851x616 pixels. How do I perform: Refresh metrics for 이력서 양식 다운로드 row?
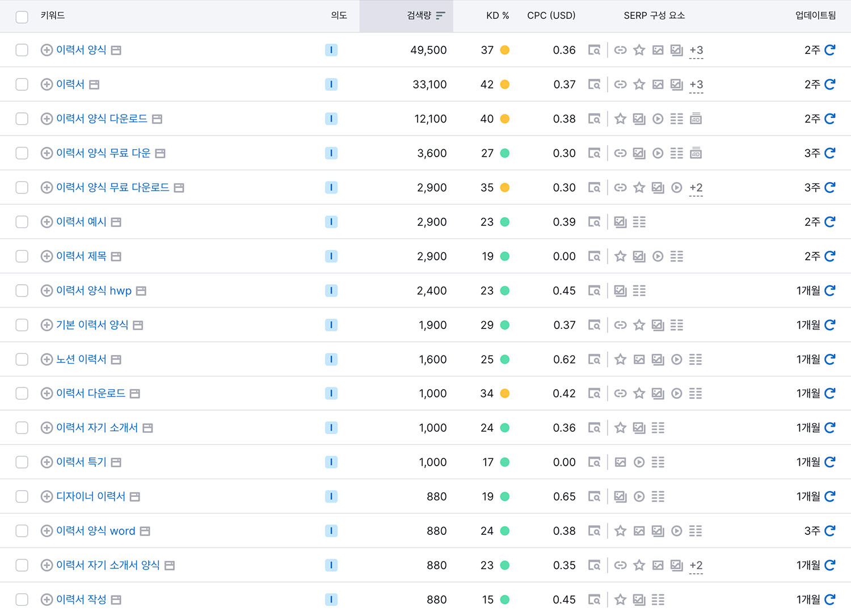[829, 119]
